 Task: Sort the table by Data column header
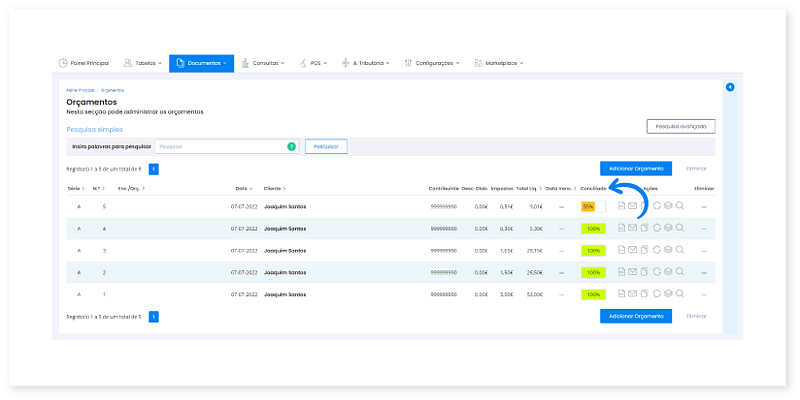coord(241,188)
